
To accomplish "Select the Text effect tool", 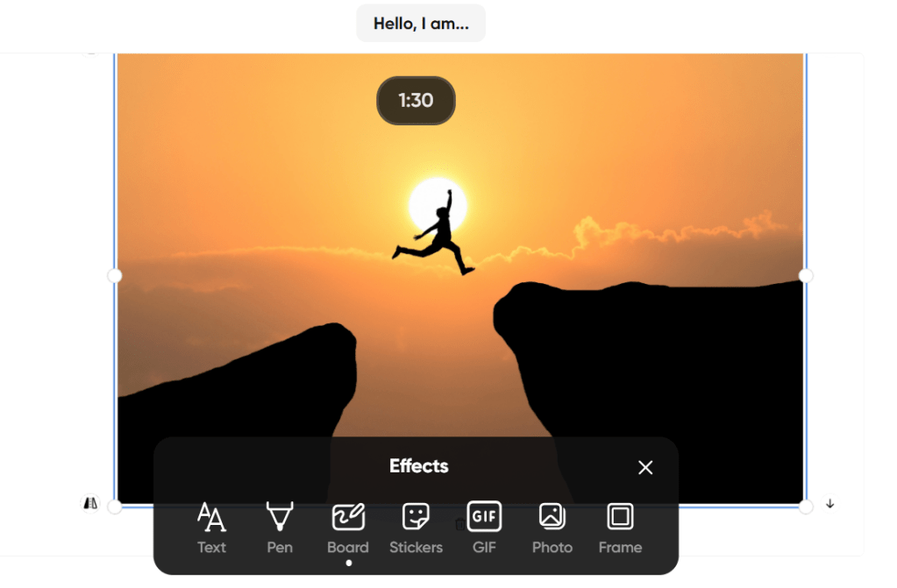I will pyautogui.click(x=211, y=528).
